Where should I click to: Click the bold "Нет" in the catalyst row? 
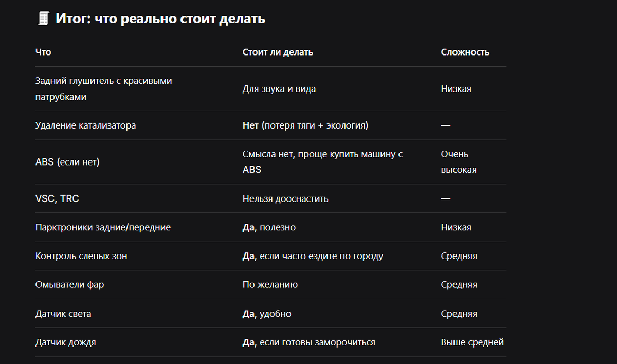coord(250,125)
